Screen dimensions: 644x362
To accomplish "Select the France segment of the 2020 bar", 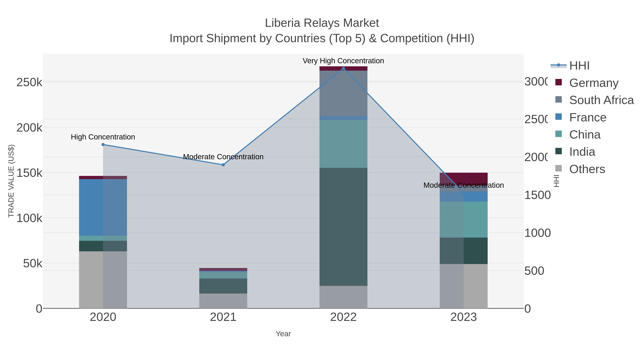I will (103, 207).
